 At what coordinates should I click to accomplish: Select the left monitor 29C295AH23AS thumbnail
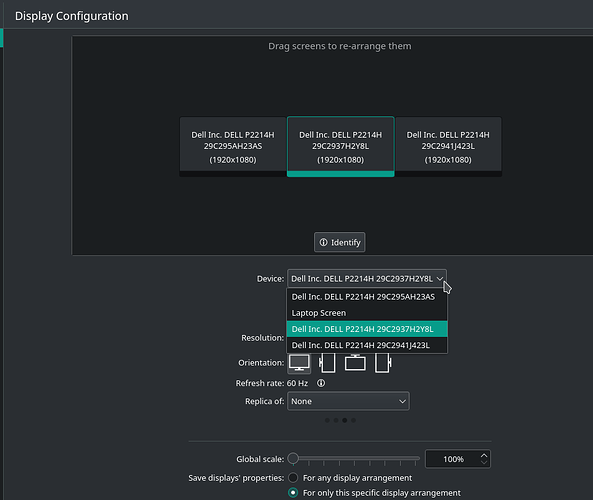coord(233,147)
